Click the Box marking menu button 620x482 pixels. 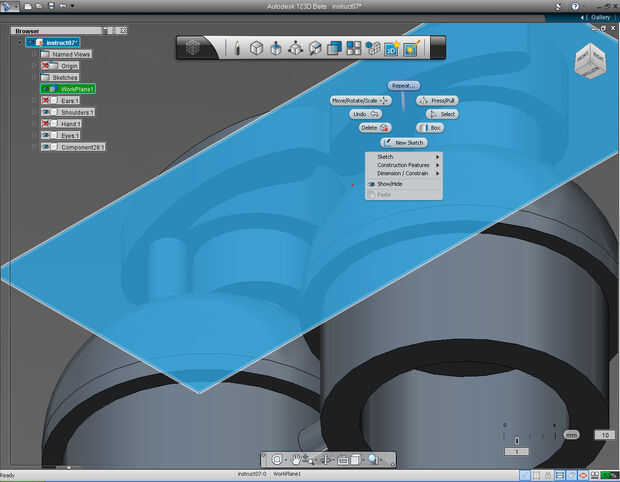tap(430, 128)
